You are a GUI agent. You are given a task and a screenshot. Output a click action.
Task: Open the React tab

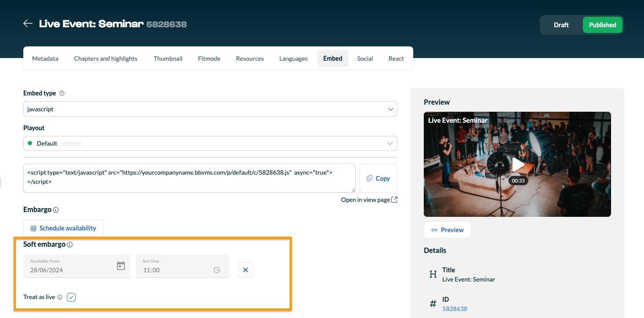point(396,58)
